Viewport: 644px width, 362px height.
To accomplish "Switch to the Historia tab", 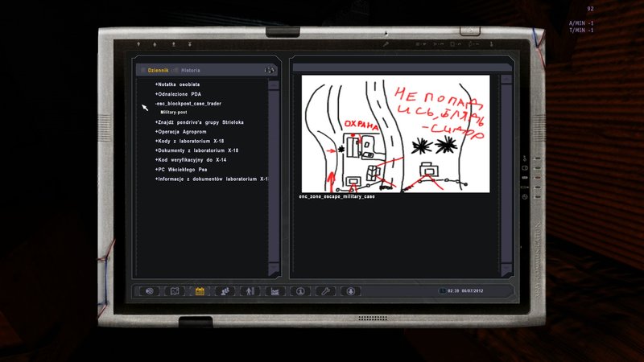I will point(191,70).
